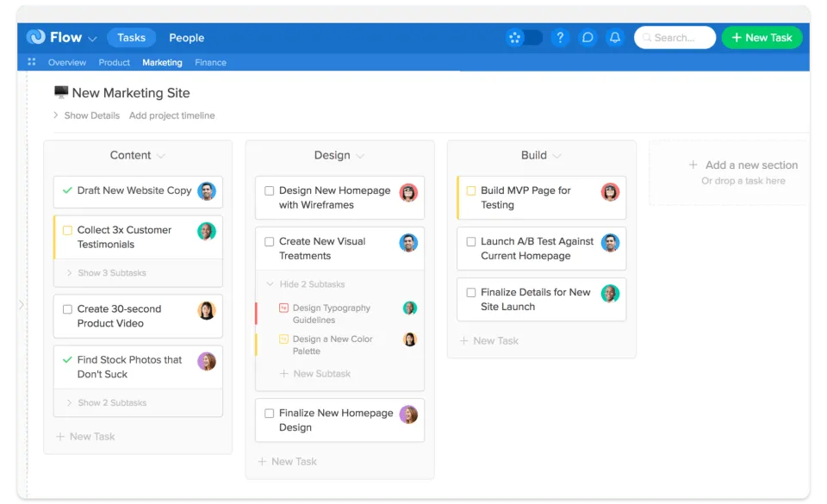
Task: Open the chat messages icon
Action: coord(588,37)
